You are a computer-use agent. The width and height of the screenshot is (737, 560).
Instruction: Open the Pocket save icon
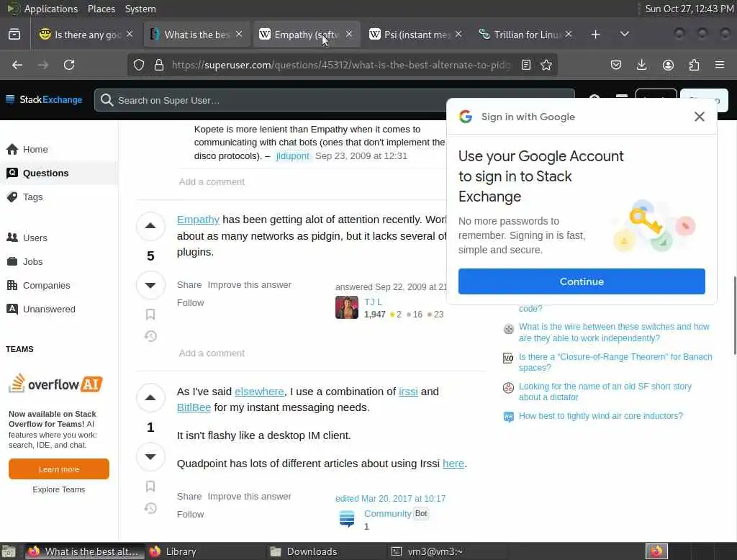[616, 65]
